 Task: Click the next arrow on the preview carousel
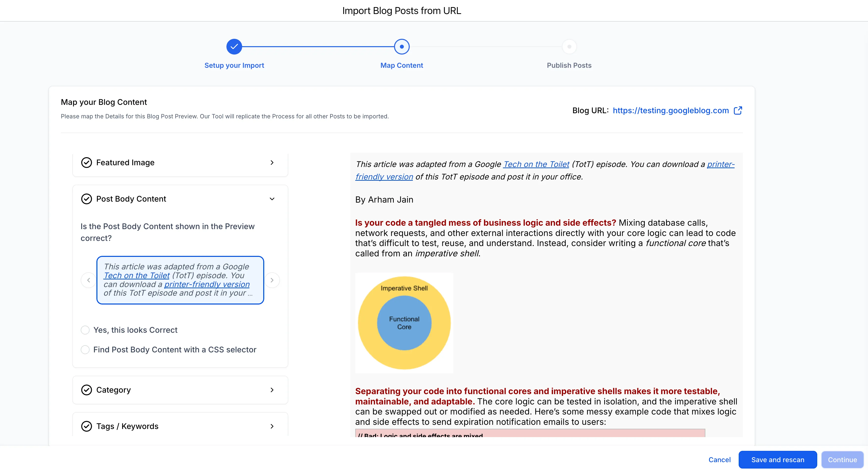(272, 280)
